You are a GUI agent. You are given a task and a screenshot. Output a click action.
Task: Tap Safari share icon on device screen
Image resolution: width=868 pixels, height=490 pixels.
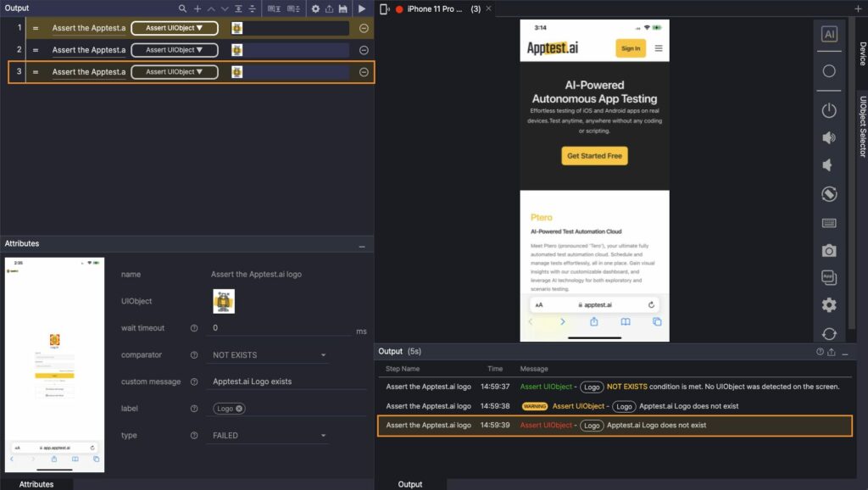click(x=594, y=321)
